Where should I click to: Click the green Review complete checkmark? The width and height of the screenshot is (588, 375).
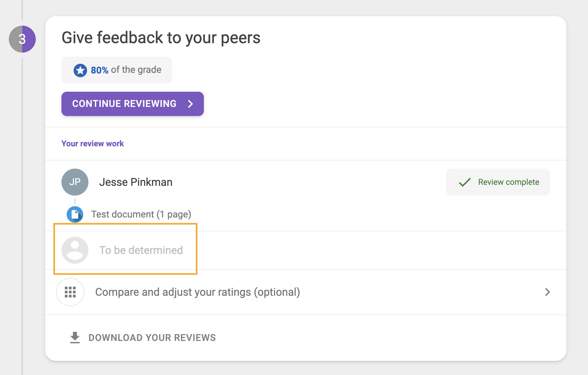tap(465, 182)
